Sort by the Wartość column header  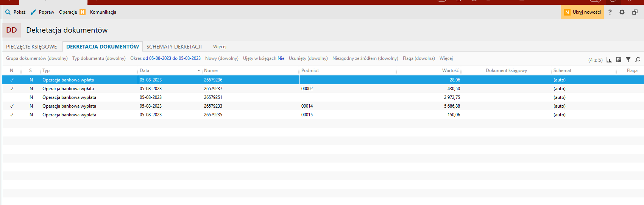[429, 70]
